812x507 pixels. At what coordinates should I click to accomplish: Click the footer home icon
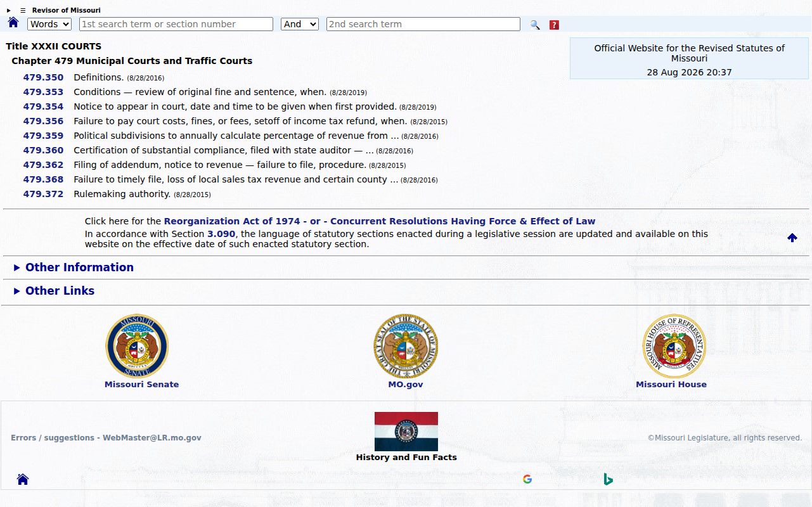pos(23,479)
